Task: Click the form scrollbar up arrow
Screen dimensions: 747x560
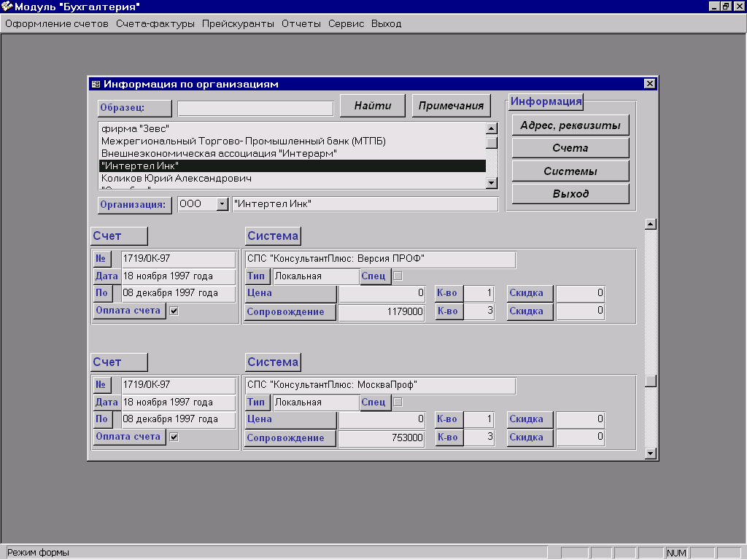Action: click(x=651, y=224)
